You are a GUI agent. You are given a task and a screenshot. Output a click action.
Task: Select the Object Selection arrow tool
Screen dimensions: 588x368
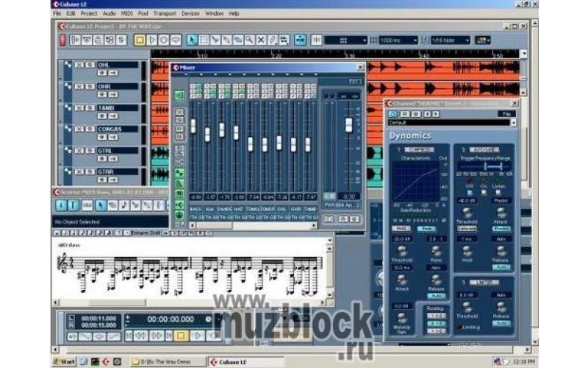click(192, 40)
